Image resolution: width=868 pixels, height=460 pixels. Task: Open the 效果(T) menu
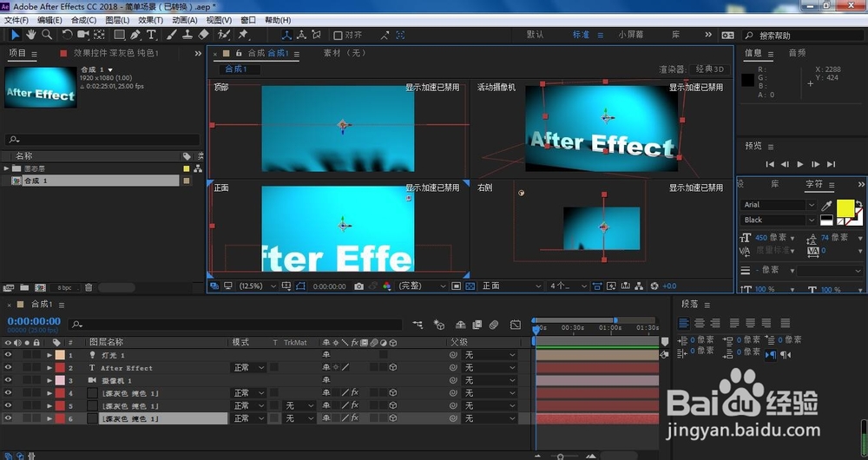pos(150,20)
